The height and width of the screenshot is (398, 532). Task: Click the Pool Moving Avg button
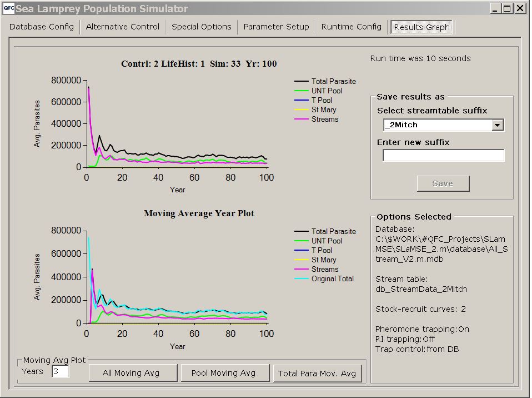coord(225,374)
